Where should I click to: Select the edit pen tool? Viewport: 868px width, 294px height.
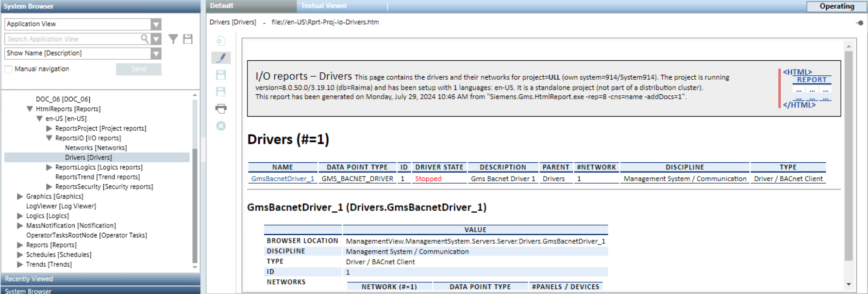point(221,58)
